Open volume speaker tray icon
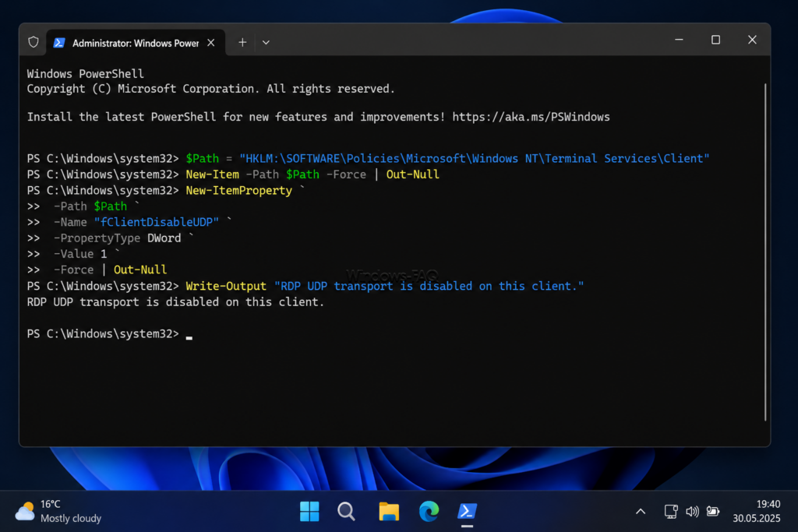The image size is (798, 532). 692,512
